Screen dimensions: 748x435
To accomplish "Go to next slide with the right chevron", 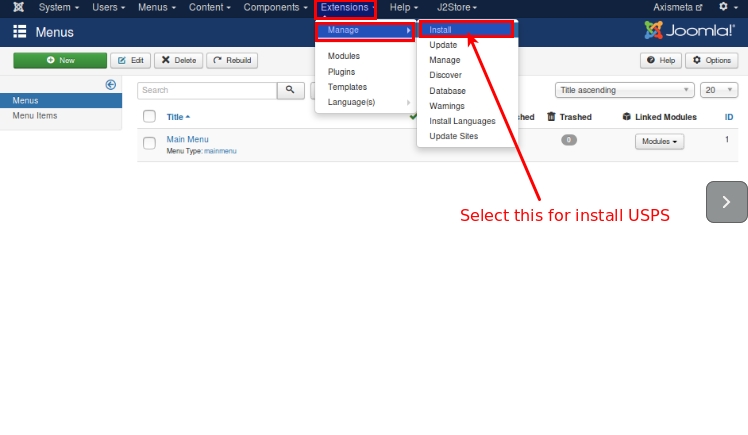I will [x=727, y=202].
